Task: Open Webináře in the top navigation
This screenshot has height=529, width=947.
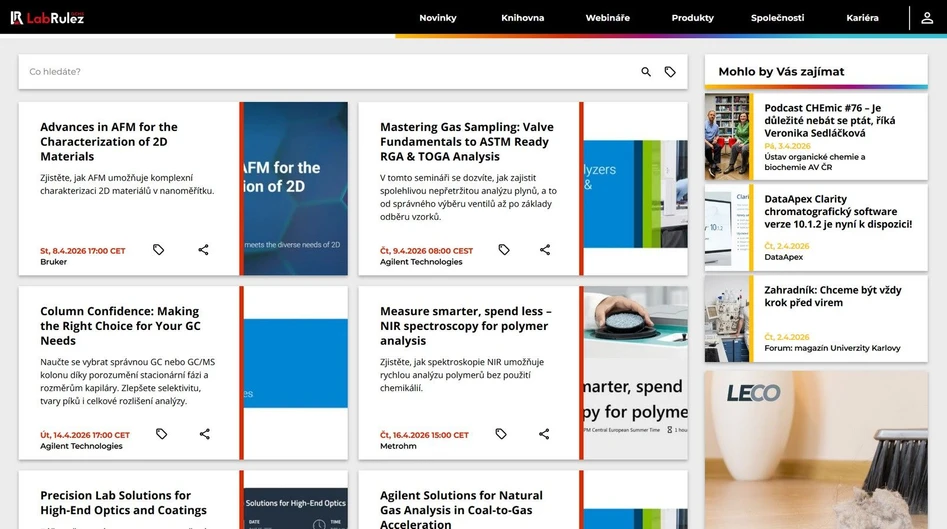Action: (x=607, y=18)
